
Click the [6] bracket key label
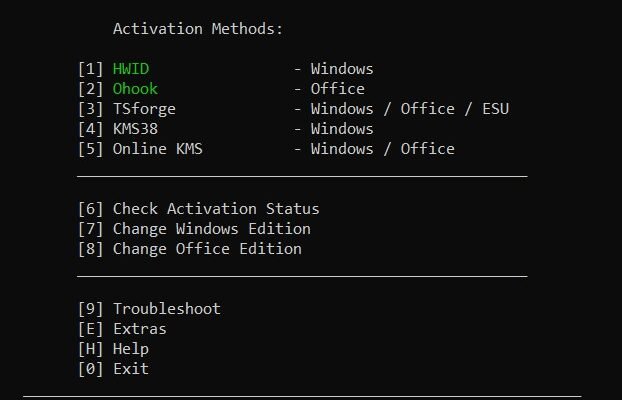(90, 209)
